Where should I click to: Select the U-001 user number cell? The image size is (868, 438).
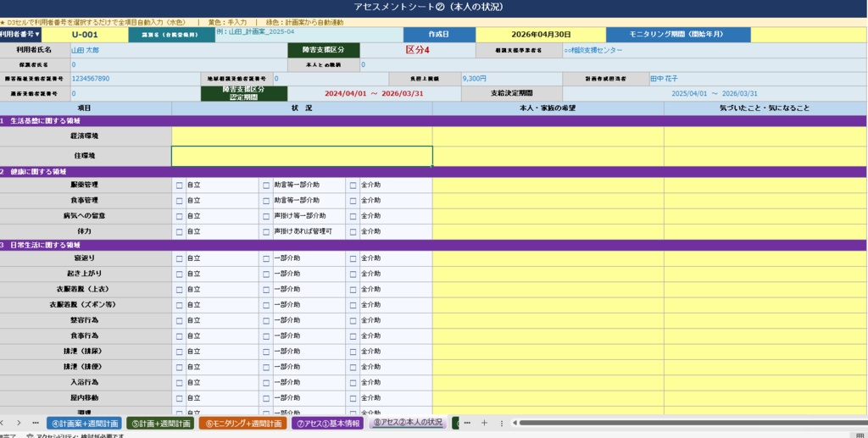pyautogui.click(x=85, y=34)
